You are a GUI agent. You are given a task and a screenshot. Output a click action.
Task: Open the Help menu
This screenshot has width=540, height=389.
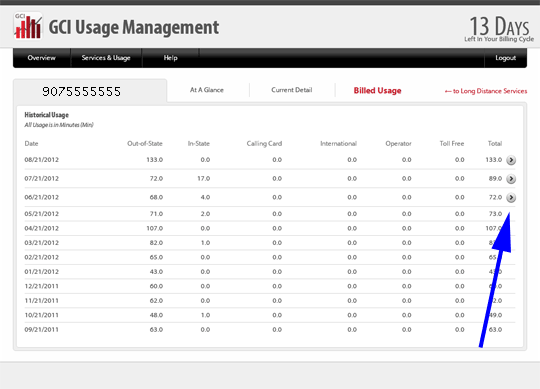point(170,58)
